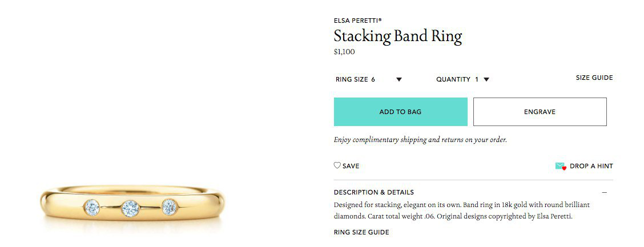Click the Drop a Hint envelope icon
This screenshot has width=644, height=247.
560,166
